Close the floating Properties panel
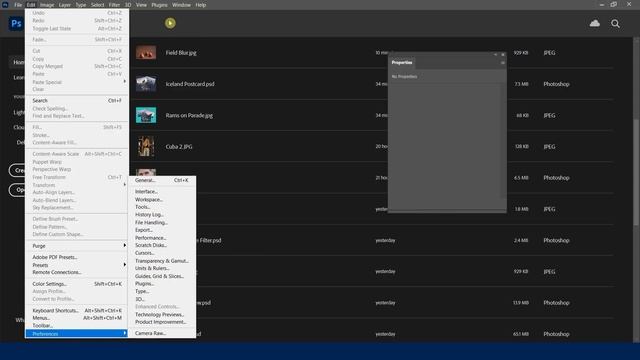This screenshot has width=640, height=360. (503, 54)
